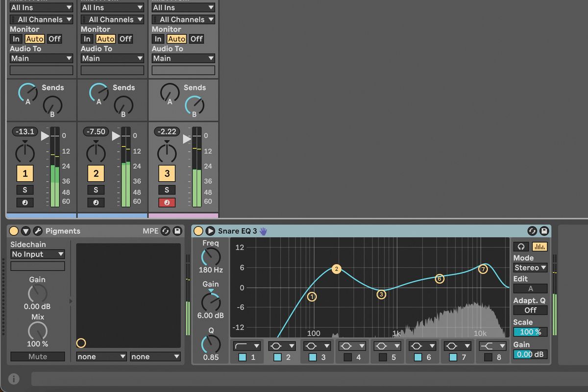Click the Edit A selector in Snare EQ 3
Screen dimensions: 588x392
(x=530, y=289)
